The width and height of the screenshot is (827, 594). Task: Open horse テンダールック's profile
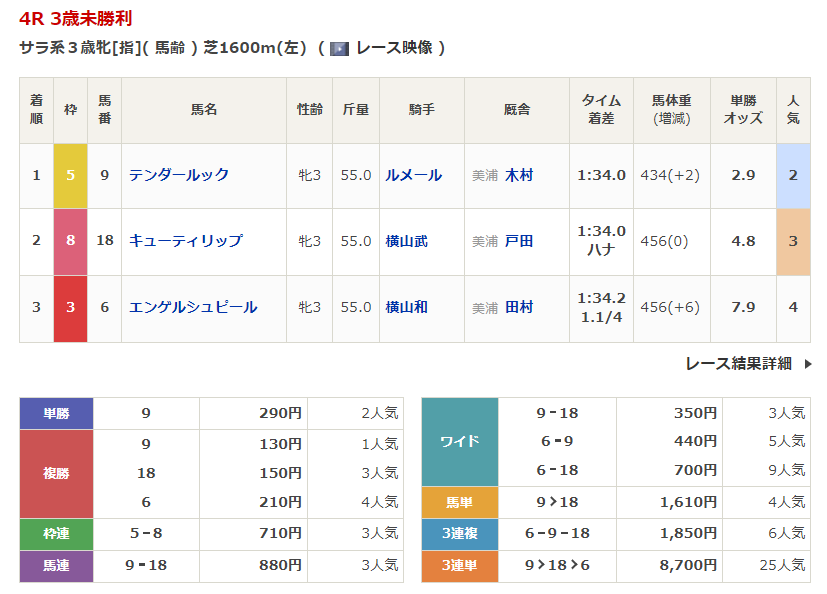[179, 175]
